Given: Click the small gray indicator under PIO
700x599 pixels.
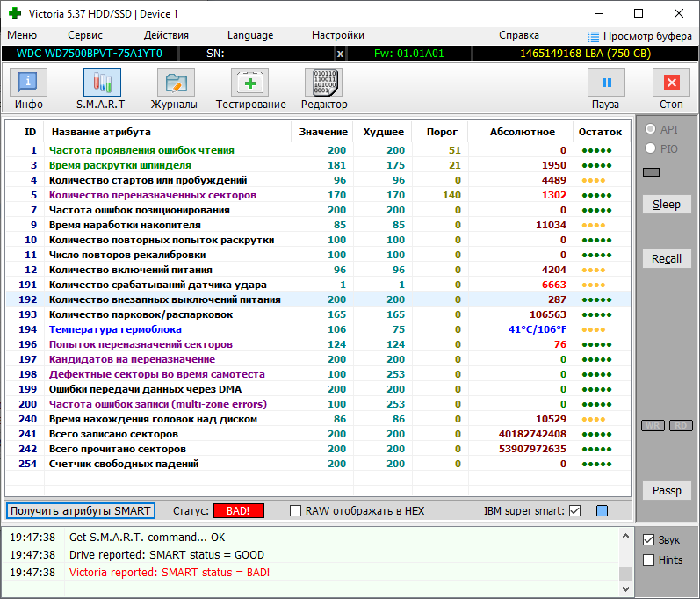Looking at the screenshot, I should (651, 172).
